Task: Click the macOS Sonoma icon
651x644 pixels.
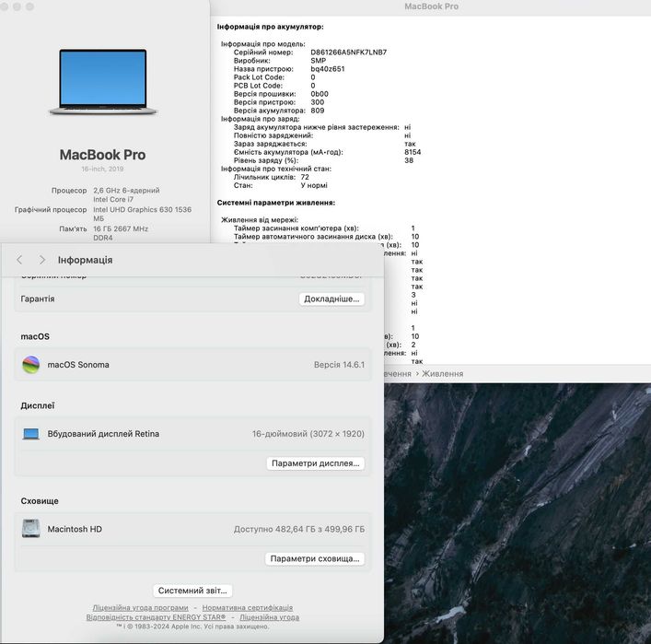Action: click(x=30, y=364)
